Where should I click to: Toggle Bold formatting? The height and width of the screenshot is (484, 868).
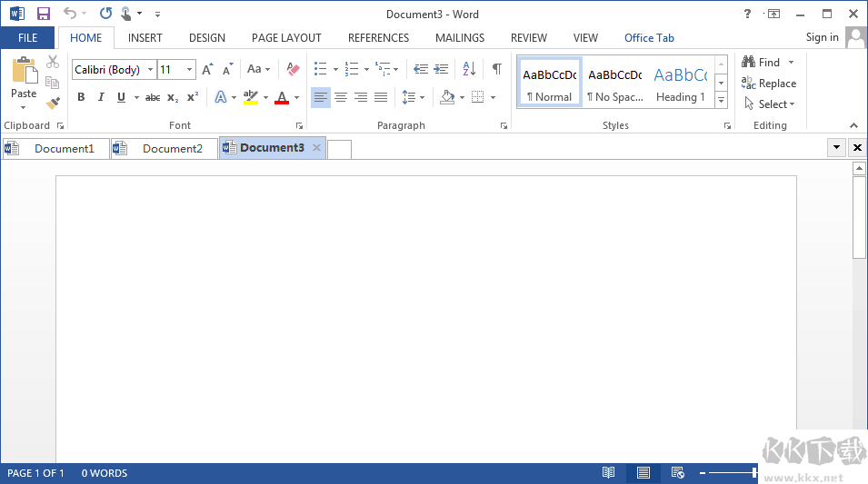click(81, 97)
